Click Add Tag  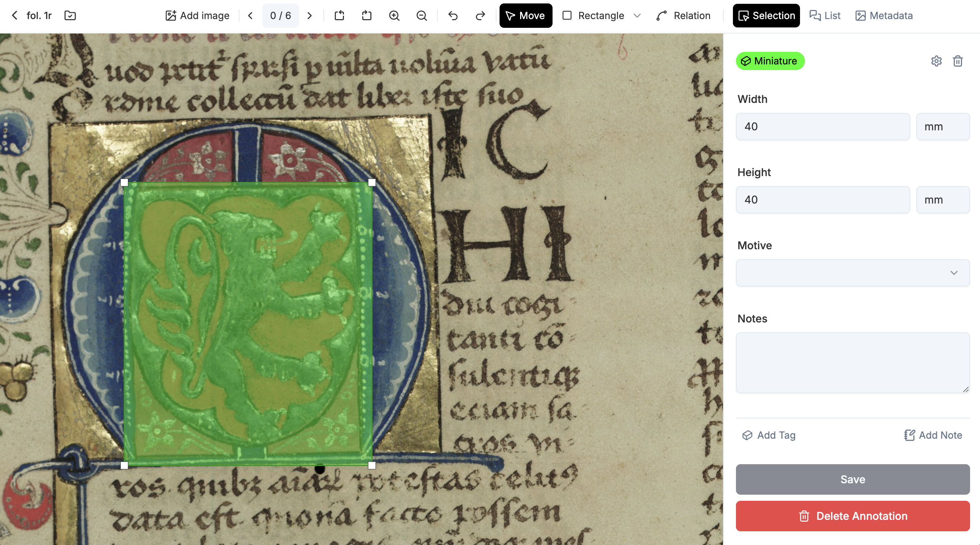tap(769, 435)
